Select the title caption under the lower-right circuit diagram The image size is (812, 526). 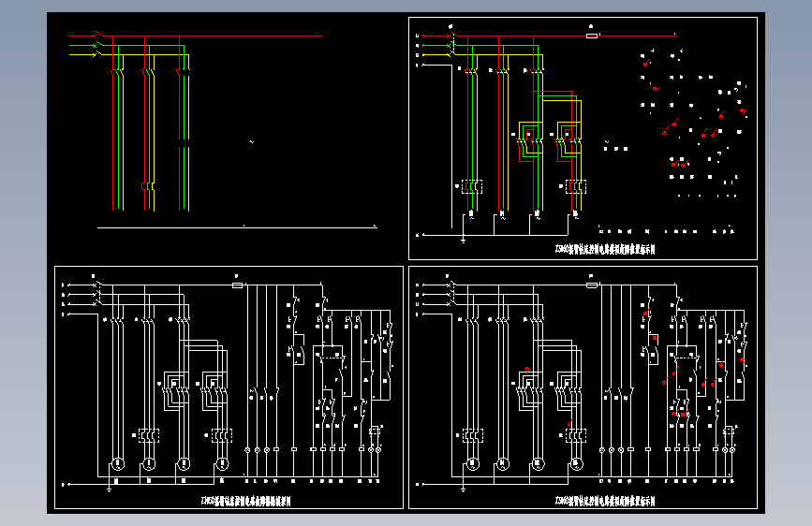(x=605, y=501)
